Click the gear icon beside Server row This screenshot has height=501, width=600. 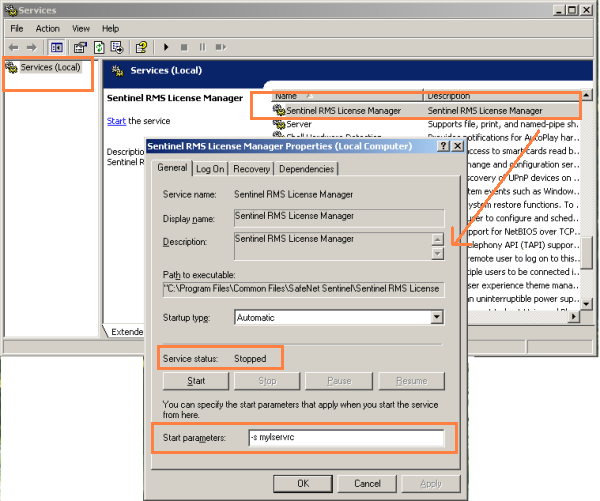point(279,124)
